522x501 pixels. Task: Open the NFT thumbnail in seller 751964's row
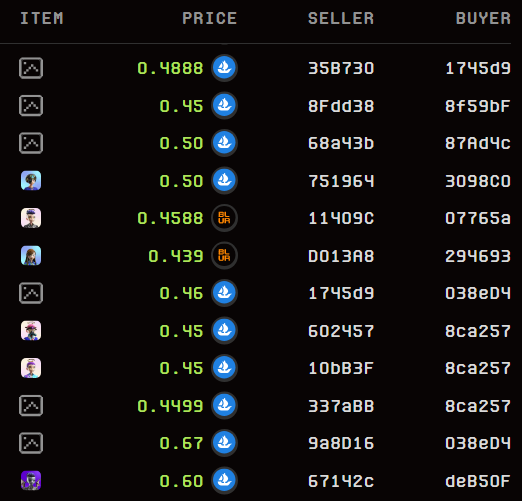click(31, 181)
